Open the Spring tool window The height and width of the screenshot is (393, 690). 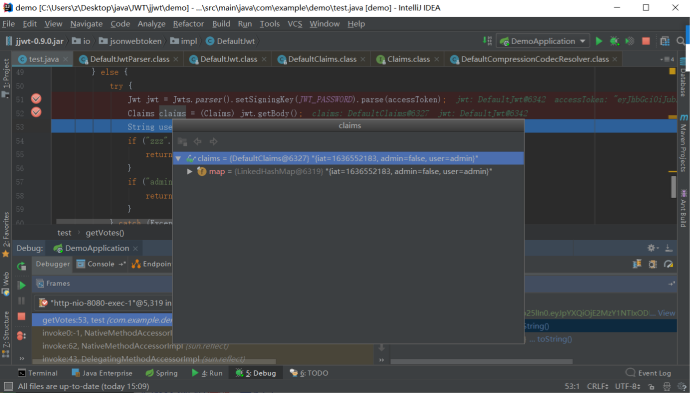(x=161, y=373)
